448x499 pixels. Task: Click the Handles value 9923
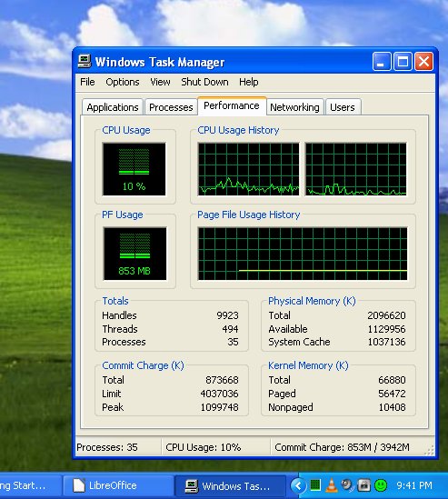click(x=227, y=315)
